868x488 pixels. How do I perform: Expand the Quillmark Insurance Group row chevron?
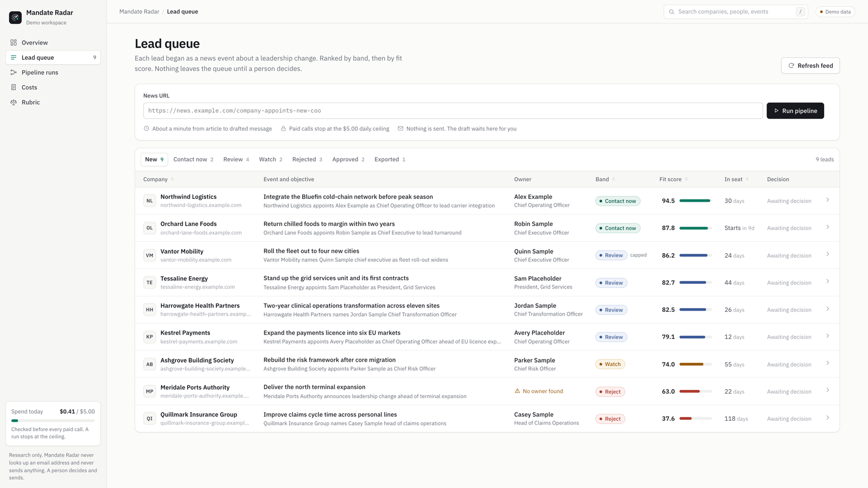coord(828,418)
